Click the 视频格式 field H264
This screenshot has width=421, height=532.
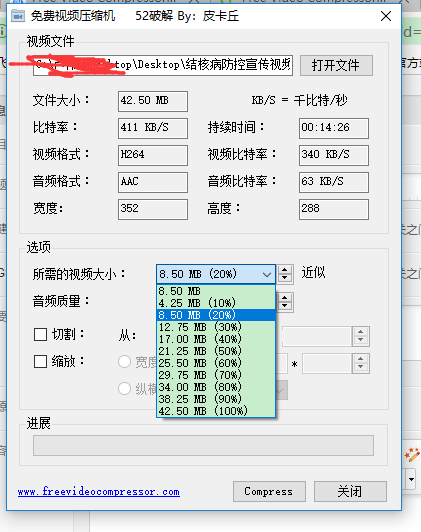(x=153, y=155)
